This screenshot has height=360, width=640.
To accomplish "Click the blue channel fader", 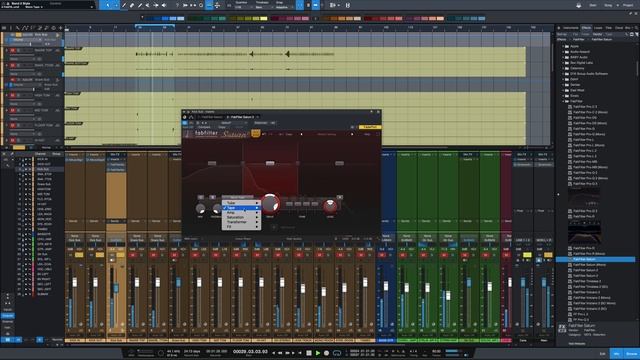I will [386, 286].
